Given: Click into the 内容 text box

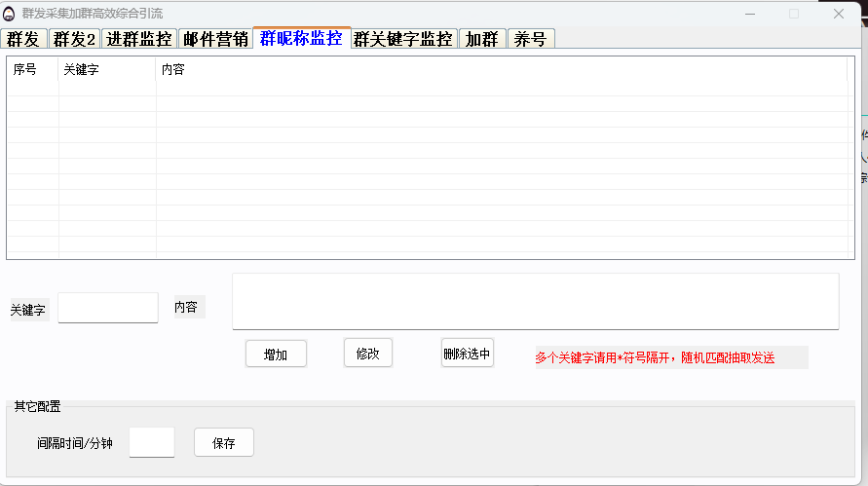Looking at the screenshot, I should click(535, 301).
